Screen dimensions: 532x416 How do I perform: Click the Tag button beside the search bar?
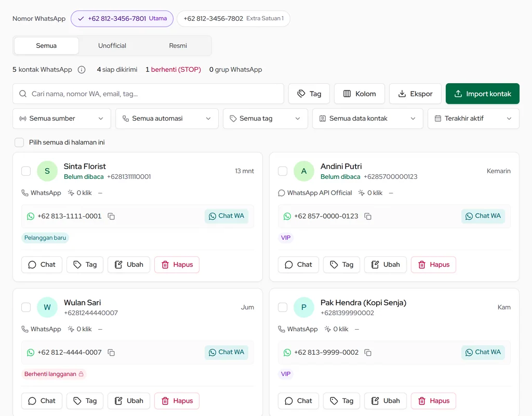point(309,94)
